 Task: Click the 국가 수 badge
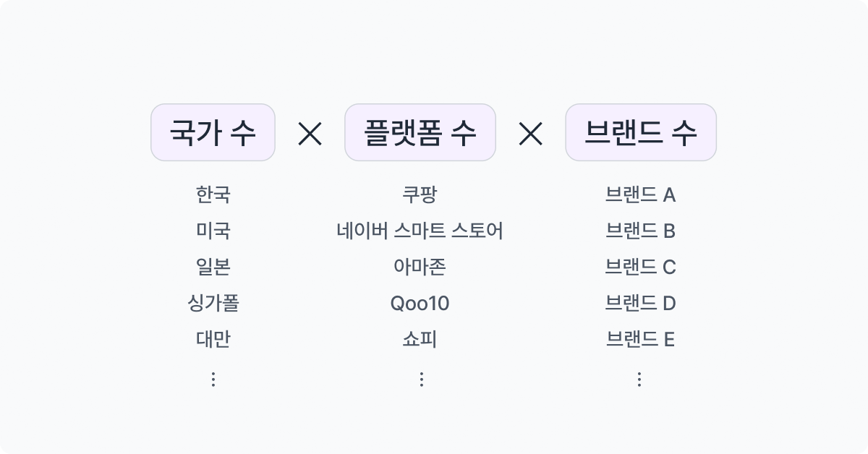pos(213,132)
